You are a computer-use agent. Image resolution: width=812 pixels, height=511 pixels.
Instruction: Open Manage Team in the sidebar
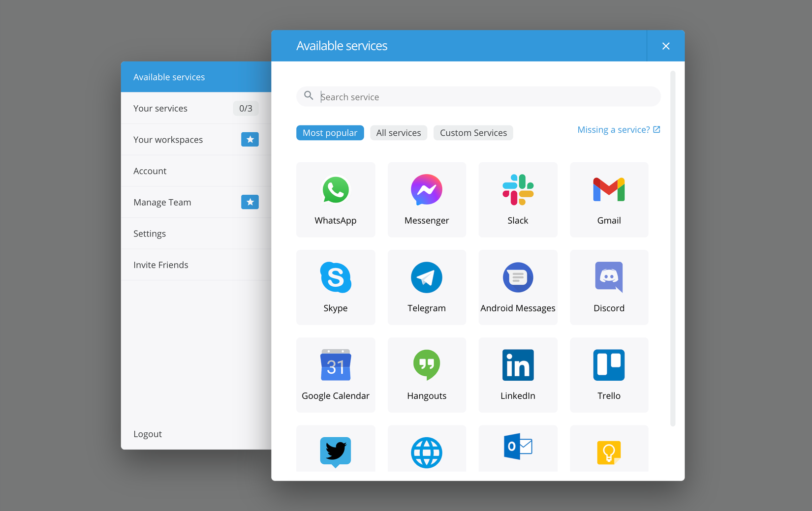196,202
